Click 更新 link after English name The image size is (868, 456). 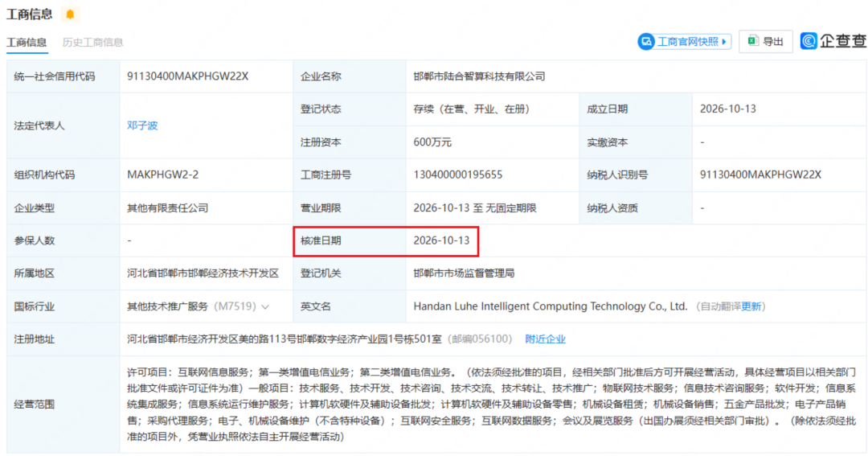pyautogui.click(x=751, y=306)
